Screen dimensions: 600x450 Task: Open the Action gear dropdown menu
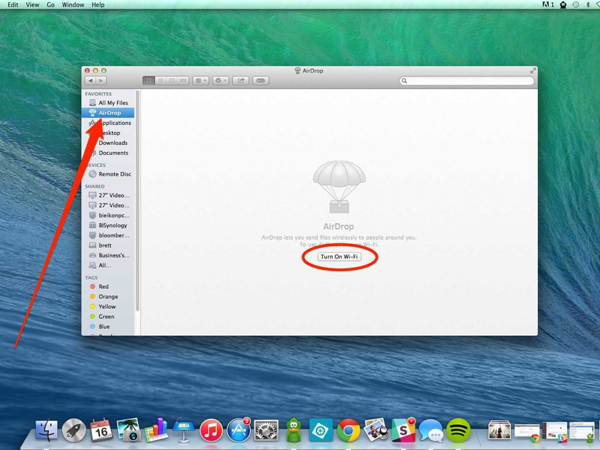220,81
